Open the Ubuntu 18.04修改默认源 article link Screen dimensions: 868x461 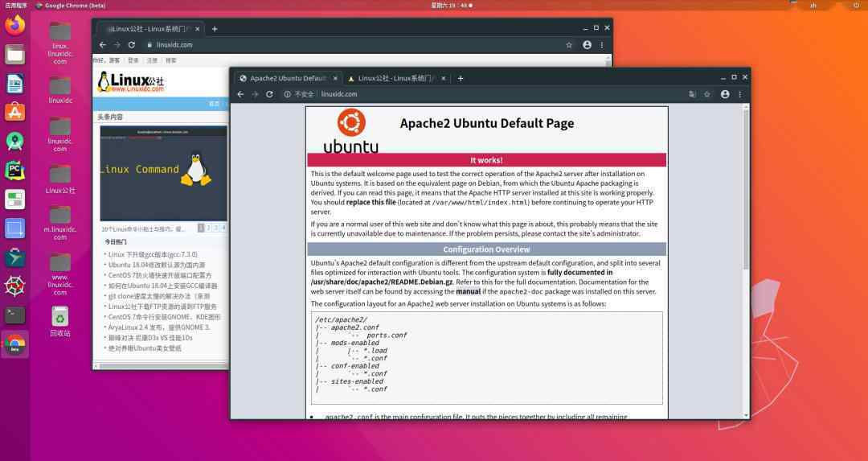point(157,265)
